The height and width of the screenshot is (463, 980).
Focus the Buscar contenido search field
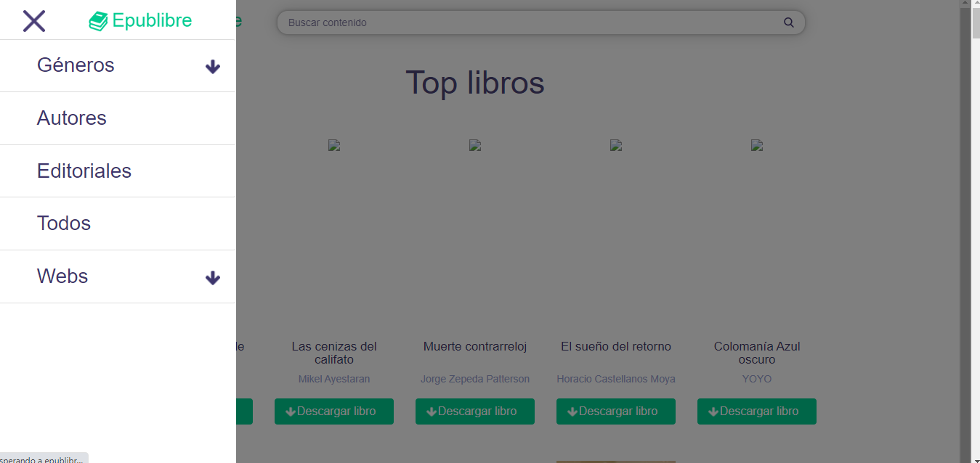pyautogui.click(x=530, y=22)
